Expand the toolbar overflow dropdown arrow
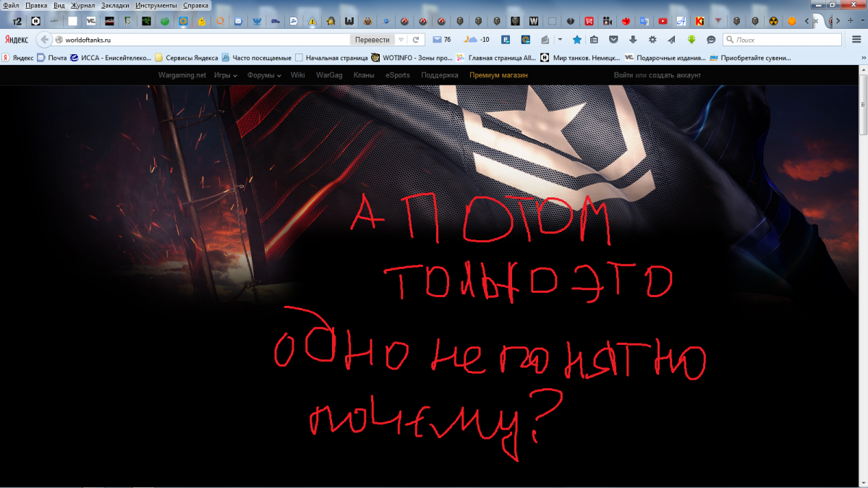The width and height of the screenshot is (868, 488). [x=559, y=40]
